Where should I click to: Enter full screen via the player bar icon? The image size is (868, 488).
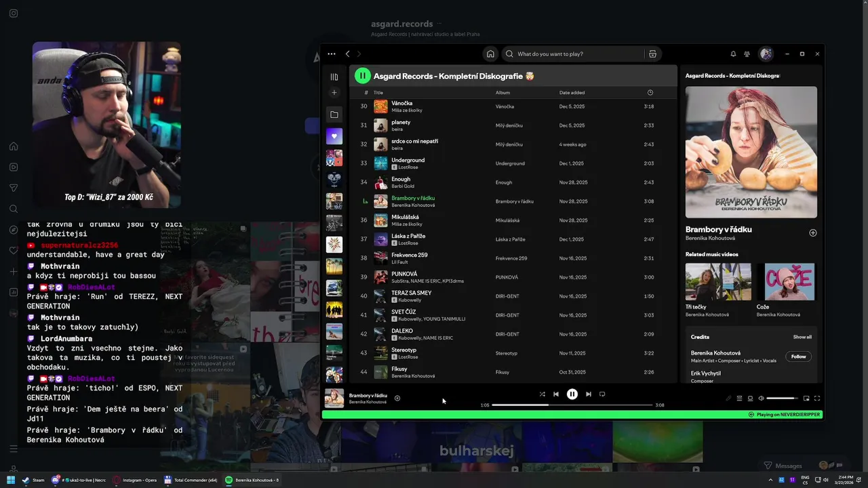817,399
